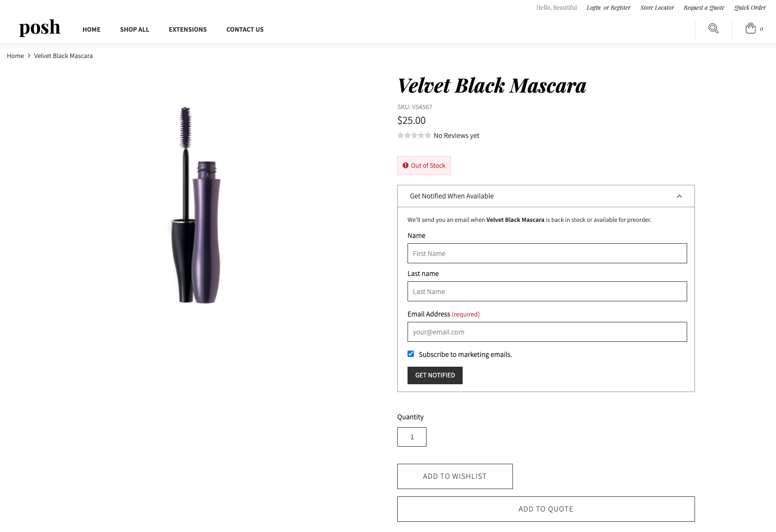The height and width of the screenshot is (532, 776).
Task: Open the search magnifier icon
Action: tap(713, 29)
